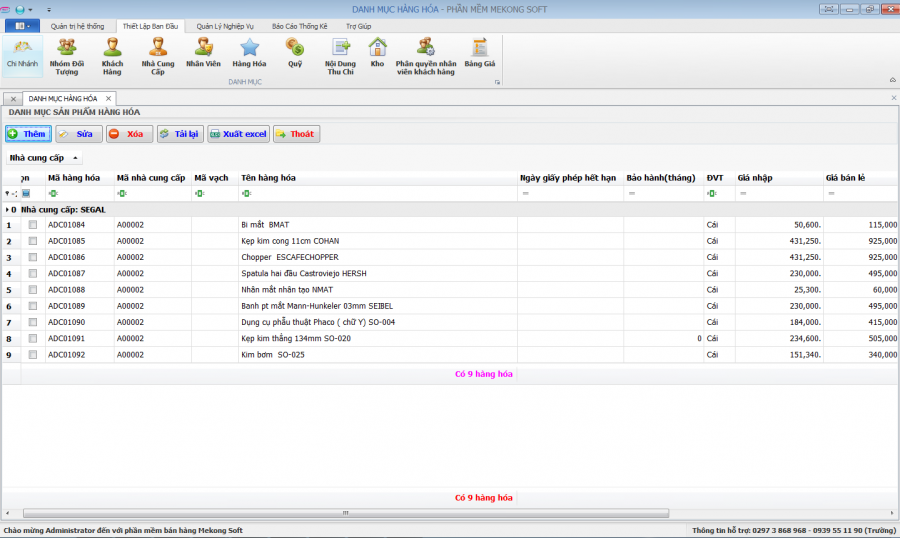Click the Xóa button
This screenshot has width=900, height=538.
click(129, 134)
